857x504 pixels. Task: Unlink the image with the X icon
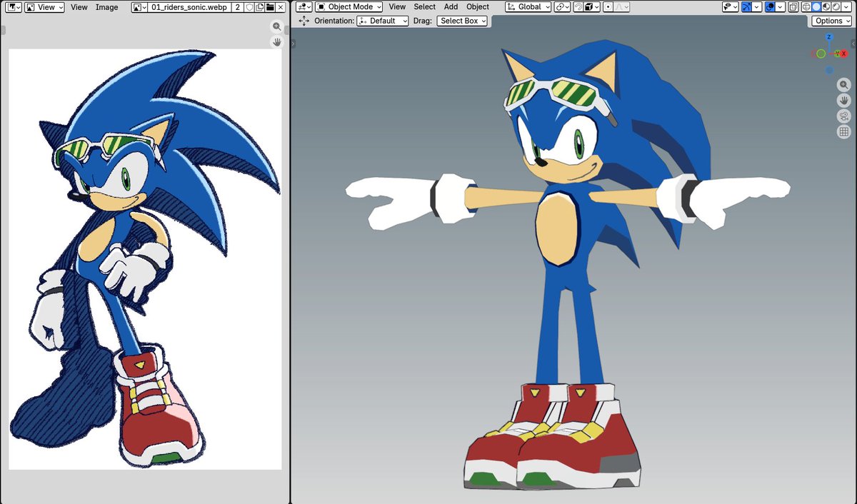280,7
